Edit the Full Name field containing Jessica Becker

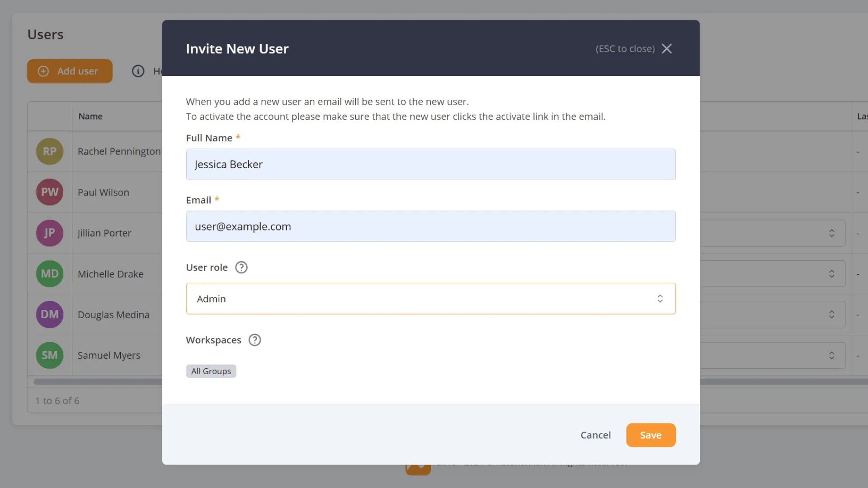coord(430,164)
